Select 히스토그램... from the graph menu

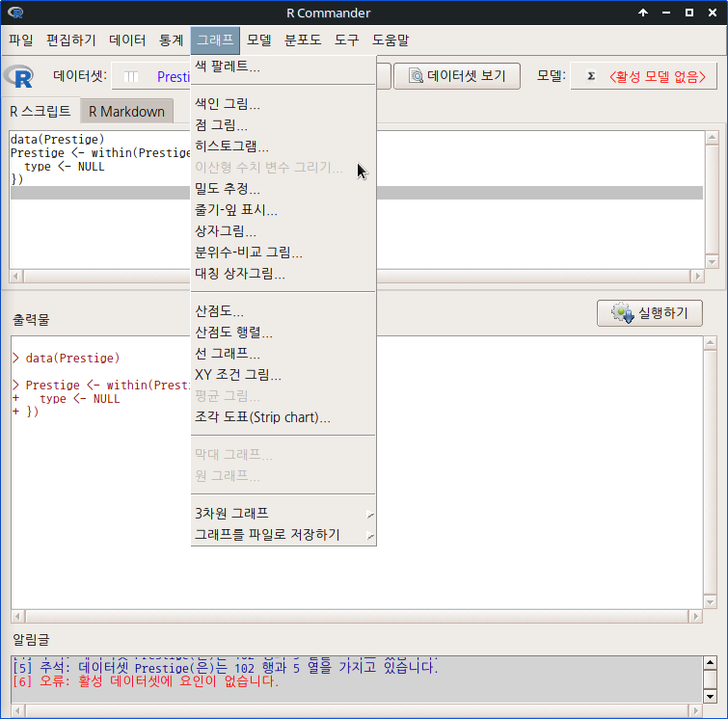point(283,146)
